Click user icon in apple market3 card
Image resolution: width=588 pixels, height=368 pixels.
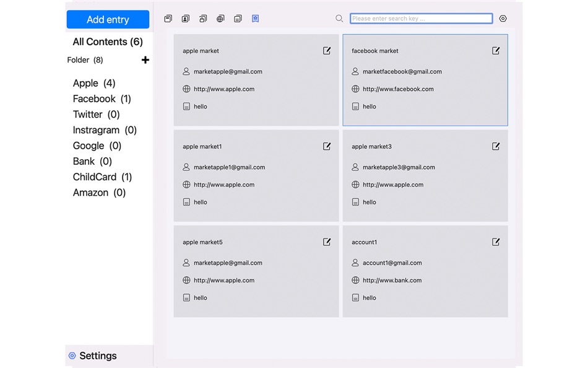coord(355,167)
